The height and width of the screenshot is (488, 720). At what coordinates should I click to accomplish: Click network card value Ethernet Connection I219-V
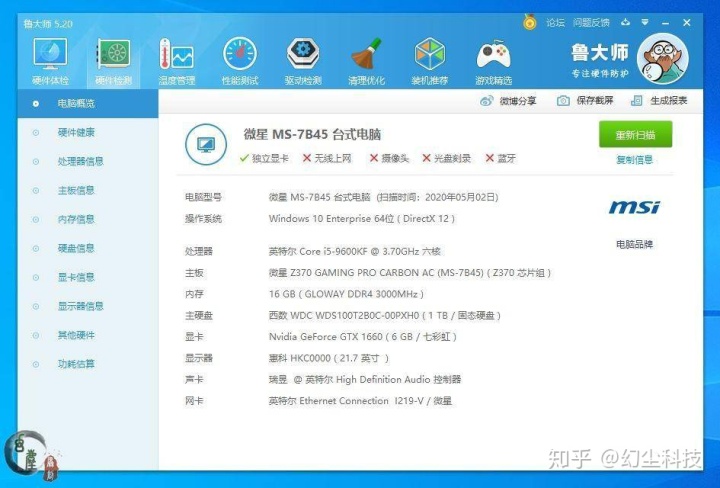pos(360,401)
